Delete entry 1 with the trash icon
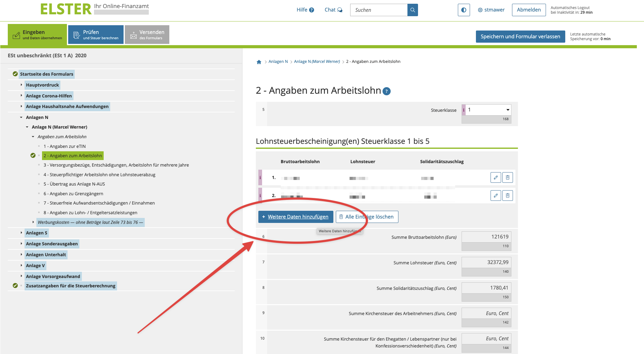The width and height of the screenshot is (644, 354). (507, 177)
